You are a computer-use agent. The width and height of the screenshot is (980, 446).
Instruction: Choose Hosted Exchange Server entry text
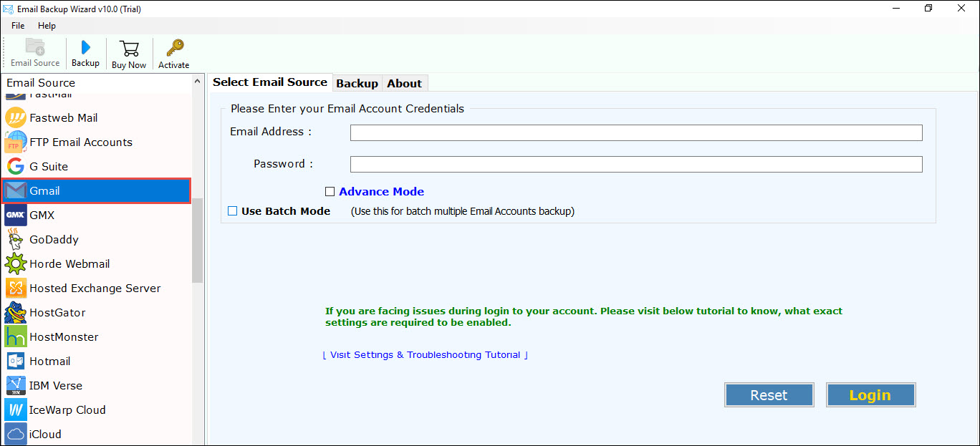(x=95, y=288)
